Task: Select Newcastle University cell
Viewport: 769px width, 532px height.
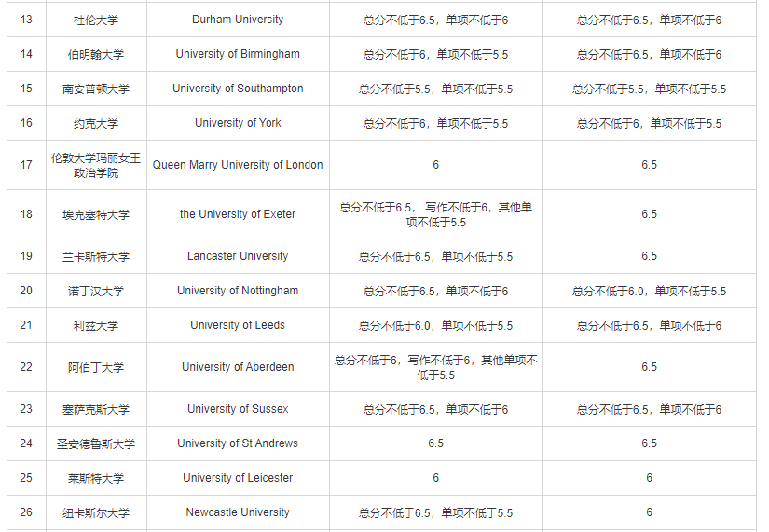Action: (x=238, y=512)
